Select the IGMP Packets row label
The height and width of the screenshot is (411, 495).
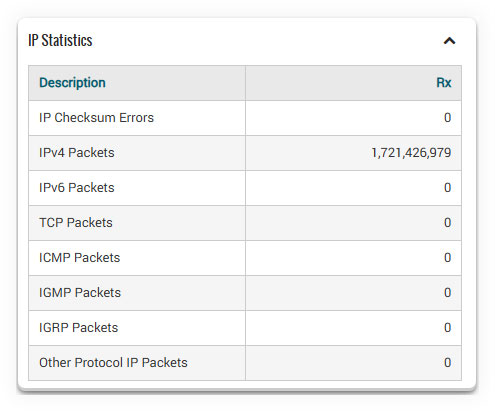80,293
